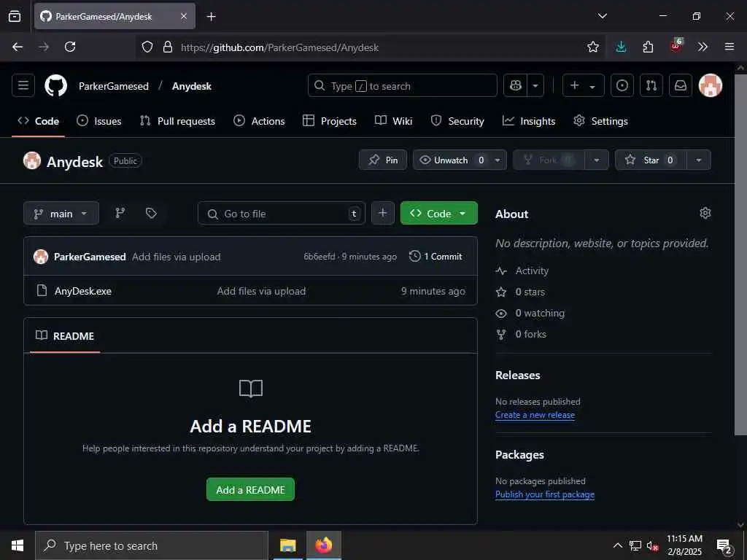Edit About details with gear icon
Image resolution: width=747 pixels, height=560 pixels.
point(705,213)
